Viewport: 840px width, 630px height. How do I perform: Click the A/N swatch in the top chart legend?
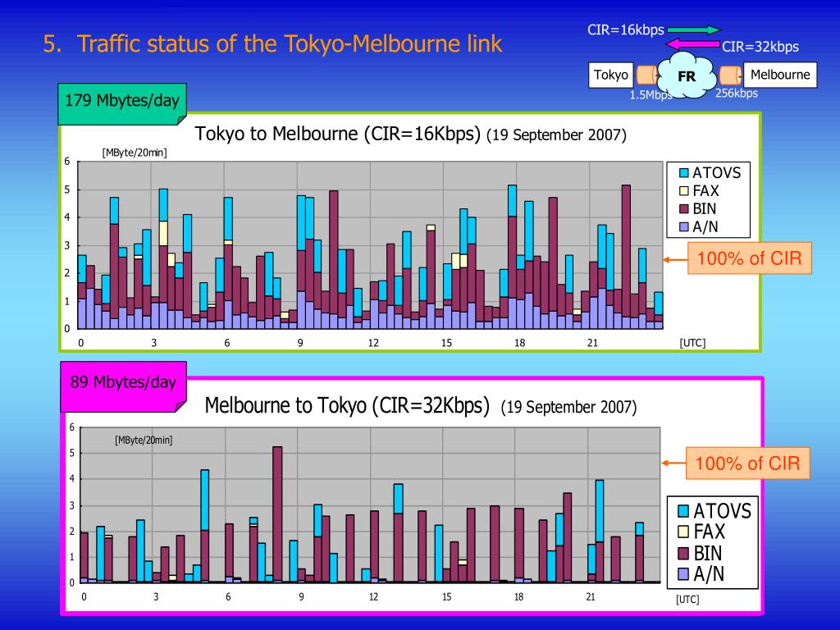click(x=684, y=226)
